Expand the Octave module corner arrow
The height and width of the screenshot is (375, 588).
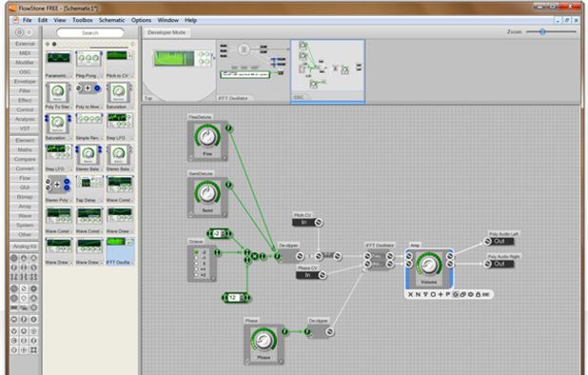[213, 279]
